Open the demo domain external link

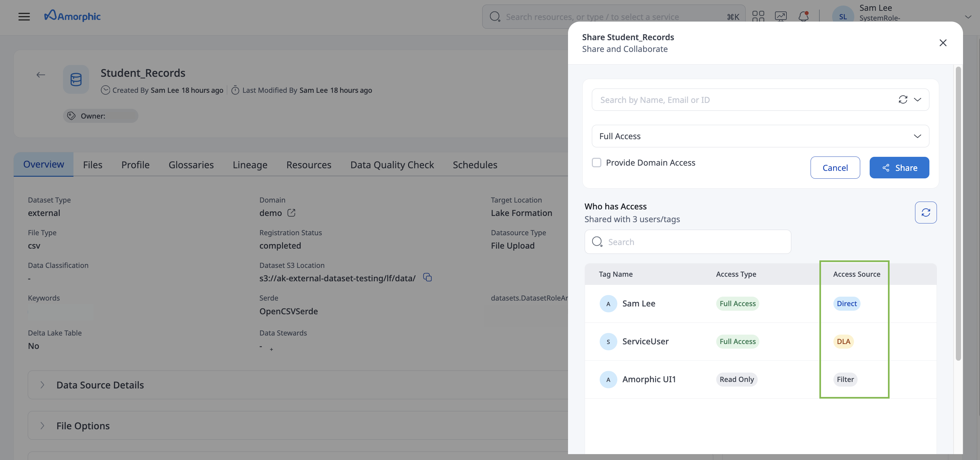pos(292,213)
